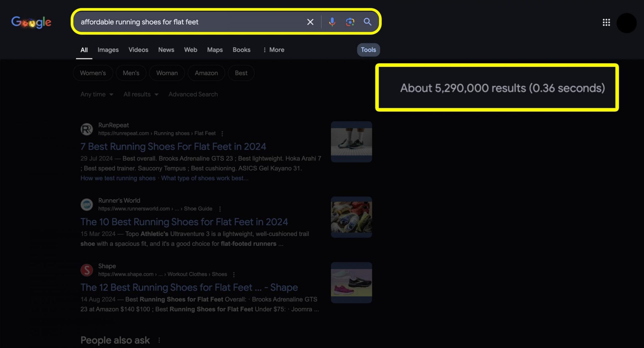Switch to the Images tab
The width and height of the screenshot is (644, 348).
pos(108,50)
